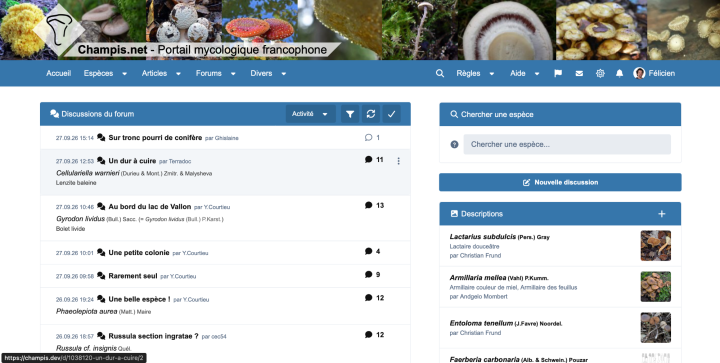Click species name Phaeolepiota aurea
This screenshot has height=363, width=720.
[x=86, y=311]
